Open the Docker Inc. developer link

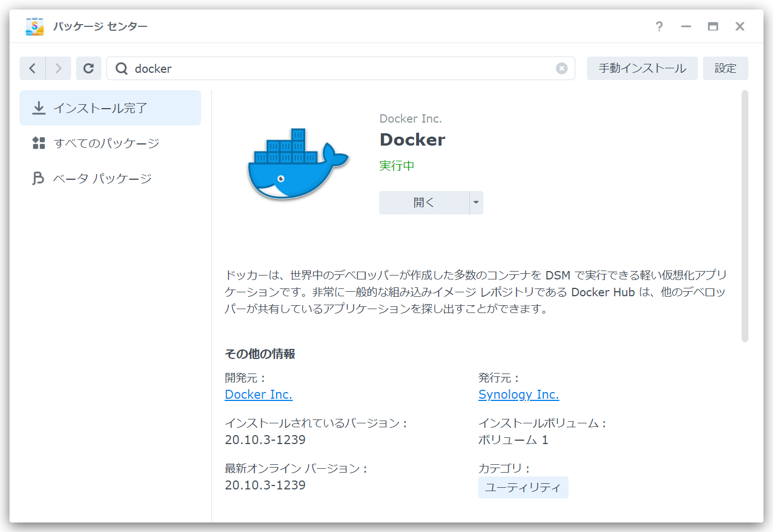pos(258,394)
